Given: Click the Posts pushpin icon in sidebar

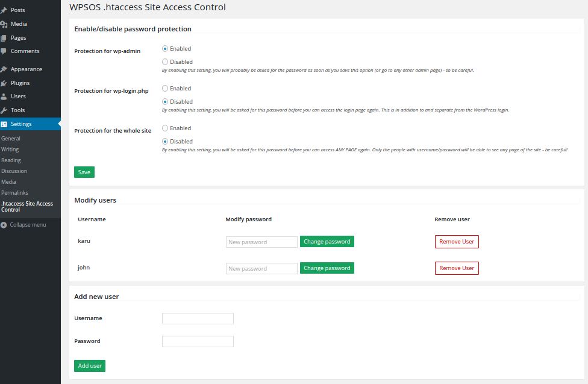Looking at the screenshot, I should coord(4,10).
